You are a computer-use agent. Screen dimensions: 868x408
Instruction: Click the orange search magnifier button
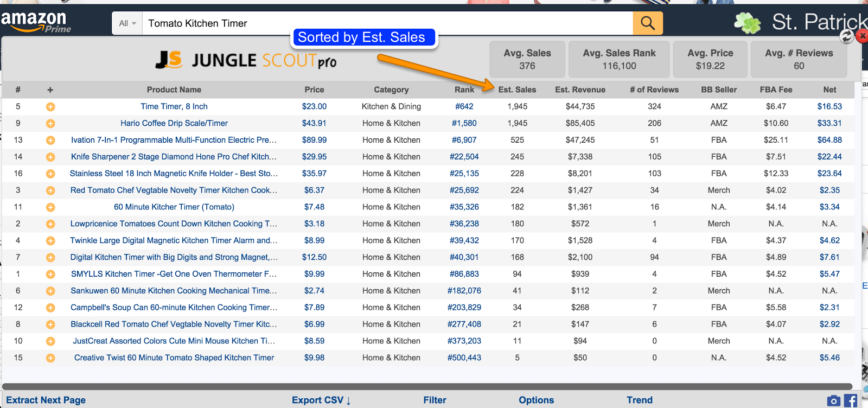coord(648,23)
